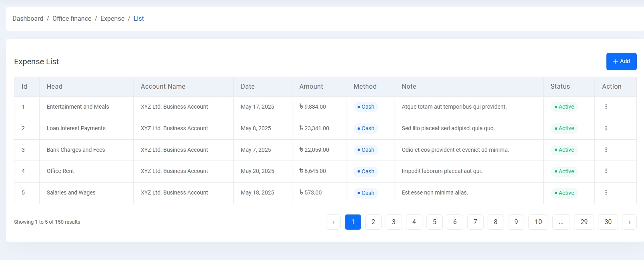Screen dimensions: 644x260
Task: Click 'Showing 1 to 5 of 150 results' text
Action: pyautogui.click(x=47, y=222)
